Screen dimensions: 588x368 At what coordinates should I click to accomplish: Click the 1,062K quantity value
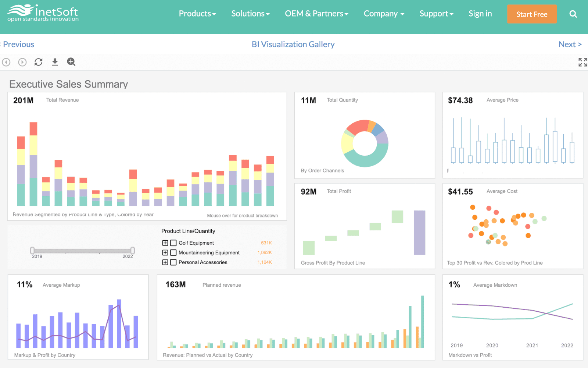(x=265, y=252)
